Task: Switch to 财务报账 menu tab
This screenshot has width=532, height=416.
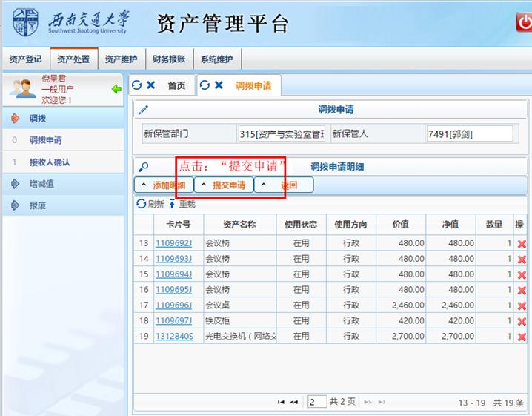Action: (x=169, y=59)
